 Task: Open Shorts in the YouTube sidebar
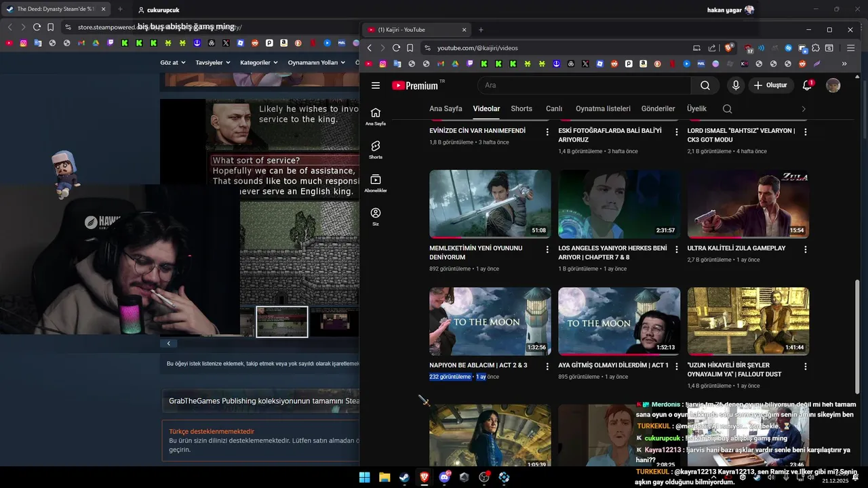point(376,150)
